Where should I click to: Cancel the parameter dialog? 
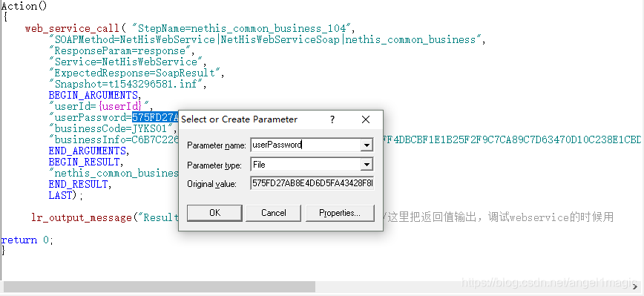click(x=274, y=213)
